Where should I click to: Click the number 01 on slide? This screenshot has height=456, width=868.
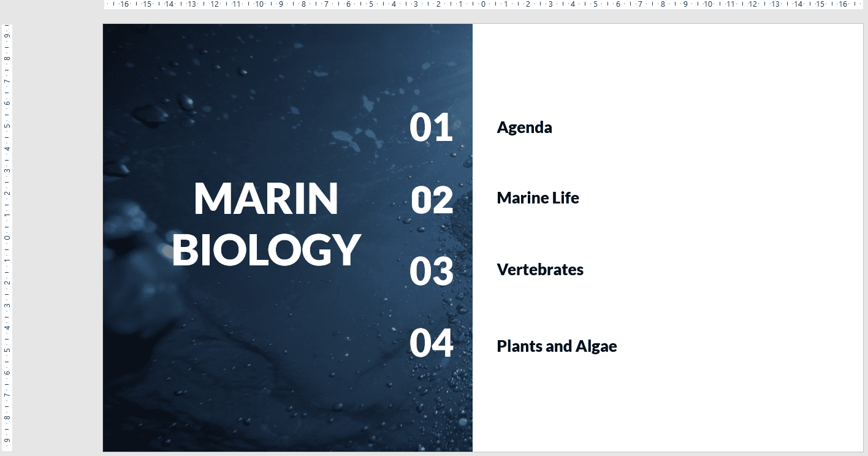point(431,127)
